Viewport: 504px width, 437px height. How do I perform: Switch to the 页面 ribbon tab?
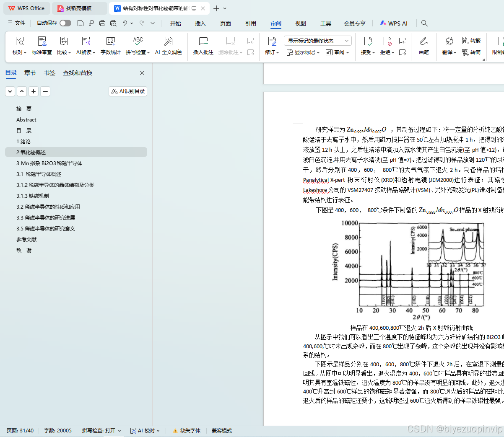pos(226,23)
